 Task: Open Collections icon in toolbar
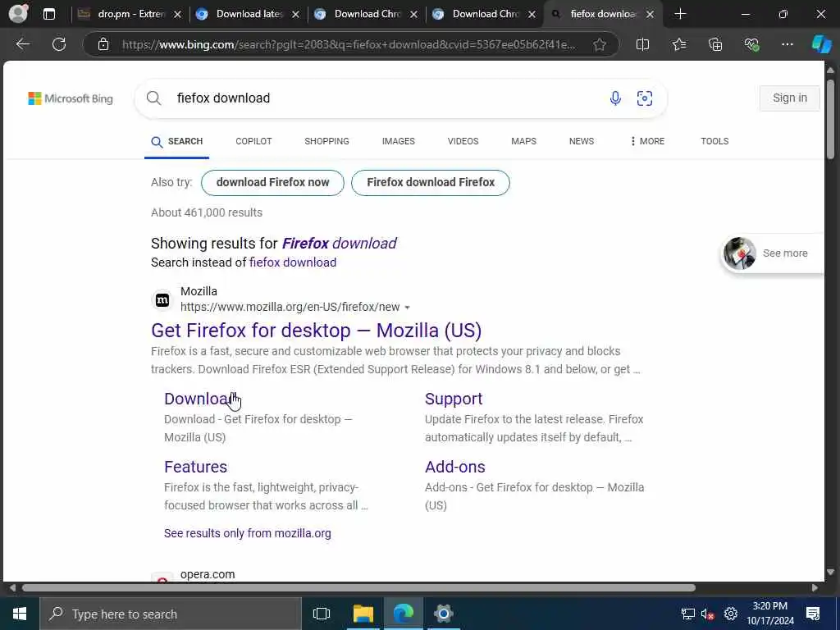[715, 44]
